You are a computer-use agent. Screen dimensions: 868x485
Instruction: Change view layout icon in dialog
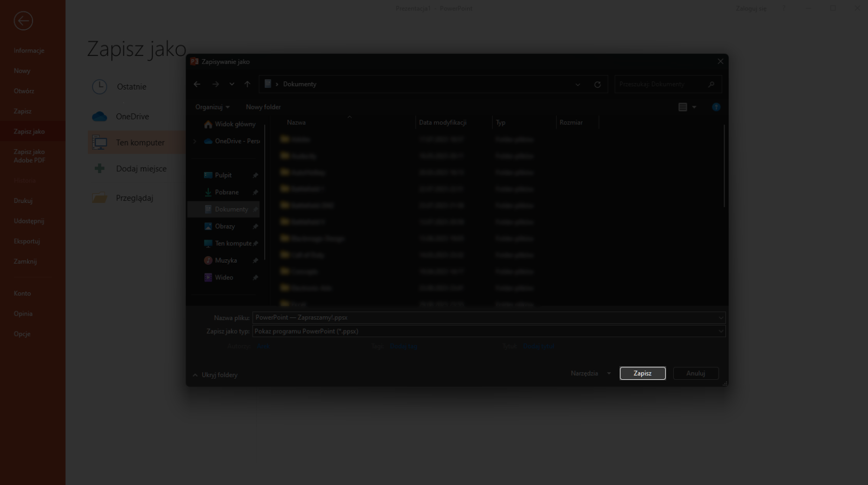click(683, 107)
